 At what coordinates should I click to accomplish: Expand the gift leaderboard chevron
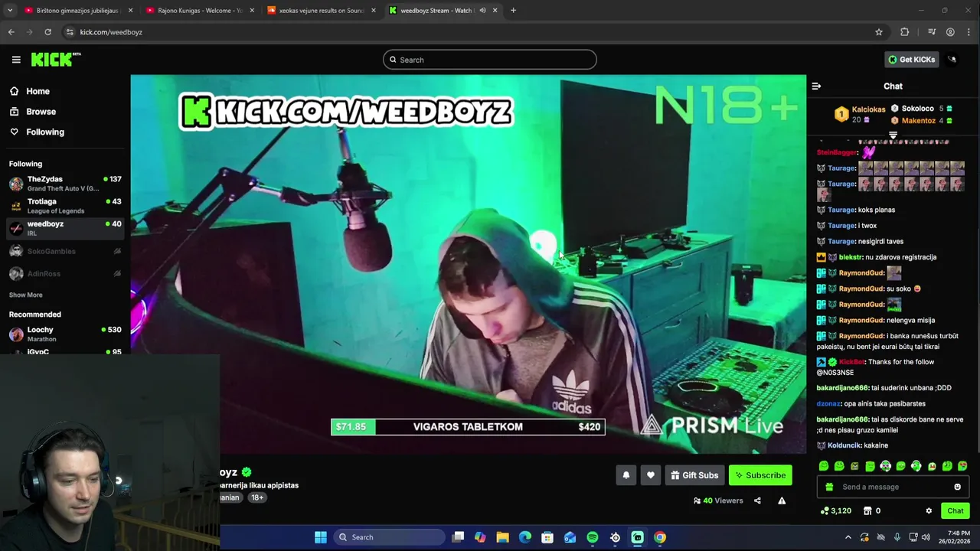point(893,135)
